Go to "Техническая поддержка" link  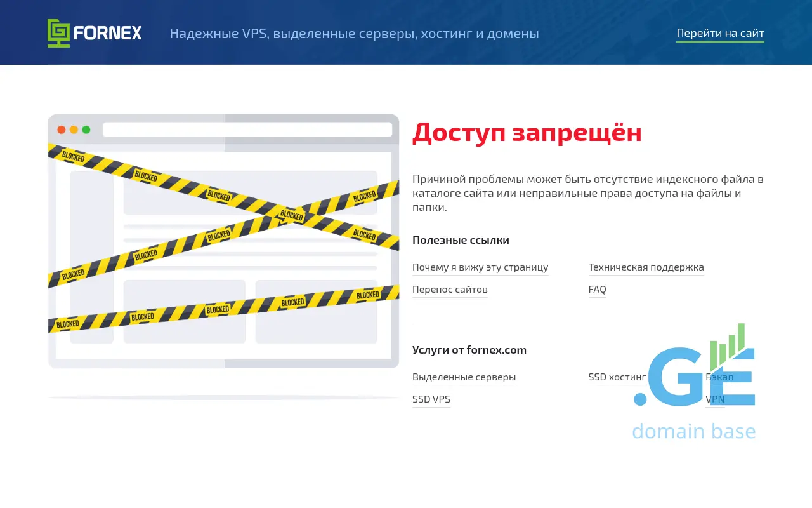point(646,267)
